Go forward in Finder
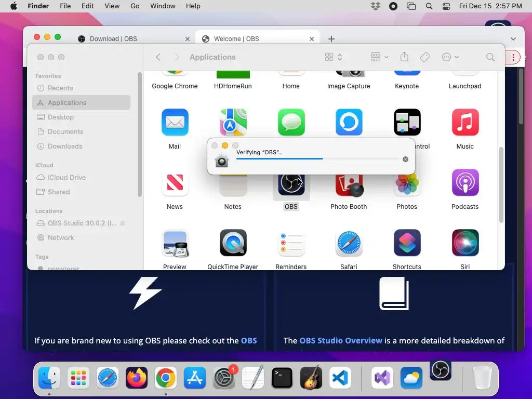 tap(177, 57)
